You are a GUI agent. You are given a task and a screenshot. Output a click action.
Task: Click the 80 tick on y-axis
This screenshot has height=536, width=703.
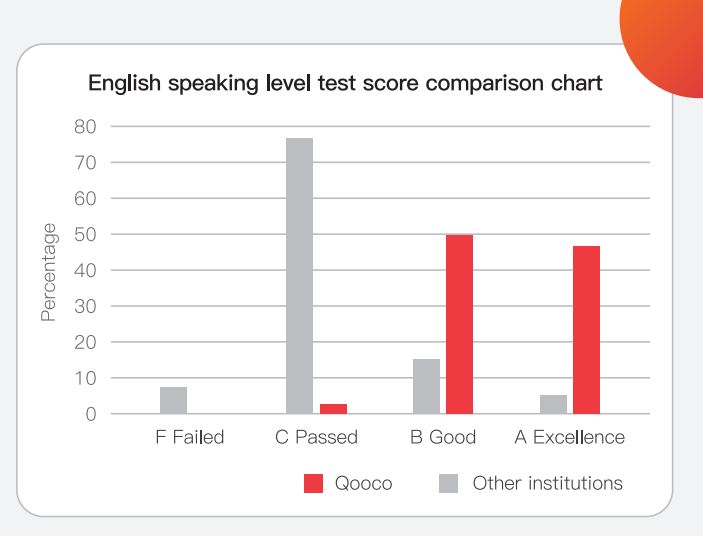click(84, 127)
